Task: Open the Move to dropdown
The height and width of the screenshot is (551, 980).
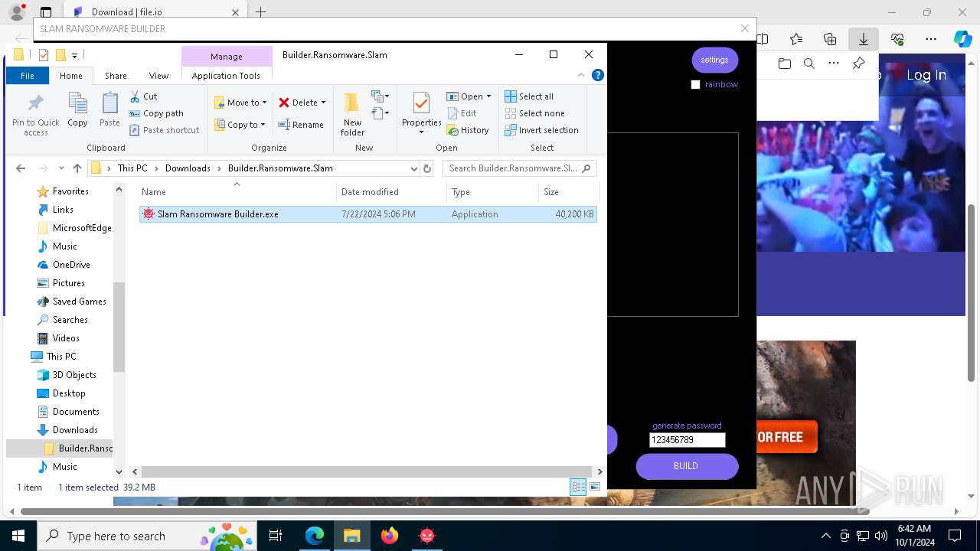Action: (240, 103)
